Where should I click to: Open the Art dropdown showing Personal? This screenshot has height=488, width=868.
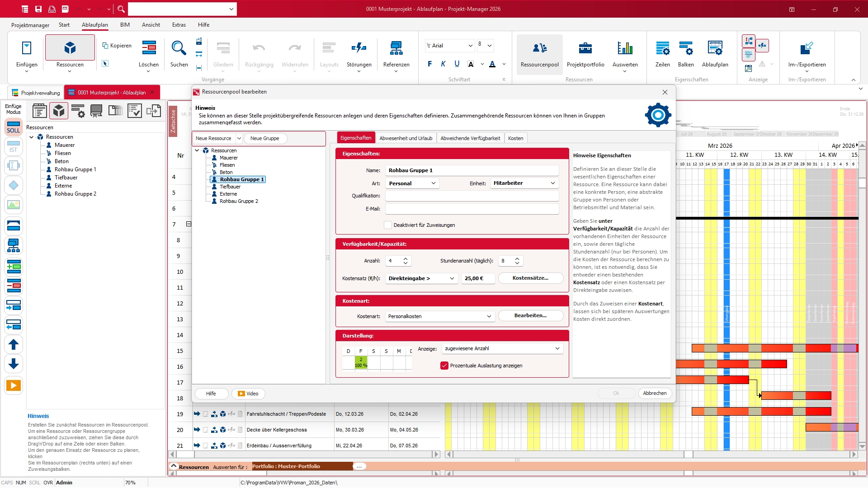point(412,183)
